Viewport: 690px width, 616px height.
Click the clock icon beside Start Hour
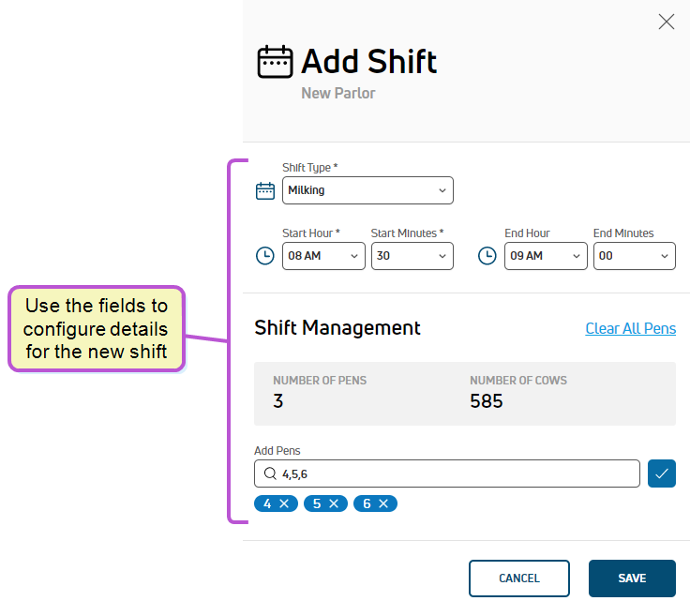point(265,256)
